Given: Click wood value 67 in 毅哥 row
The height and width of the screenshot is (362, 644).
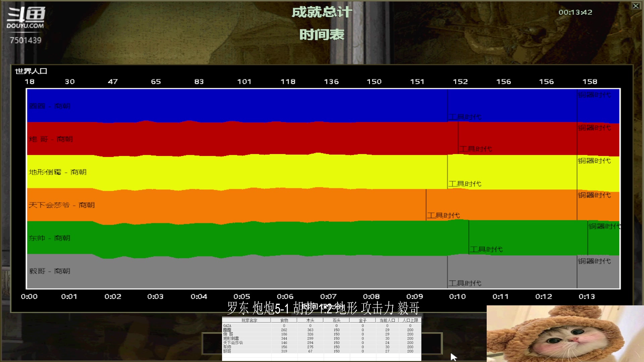Looking at the screenshot, I should click(310, 351).
